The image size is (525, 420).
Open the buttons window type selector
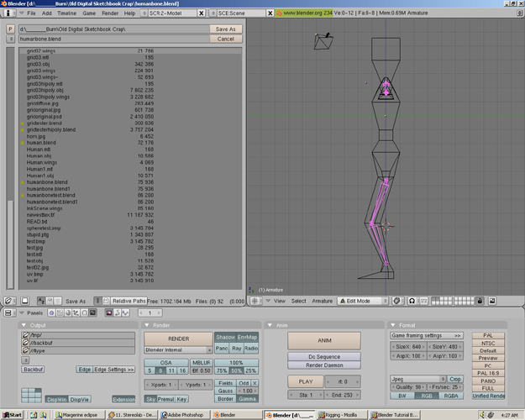8,312
